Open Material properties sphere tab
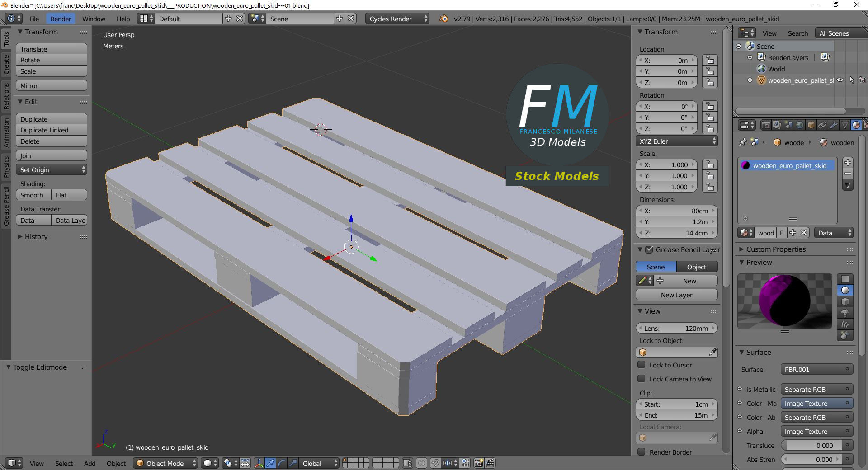 (856, 125)
